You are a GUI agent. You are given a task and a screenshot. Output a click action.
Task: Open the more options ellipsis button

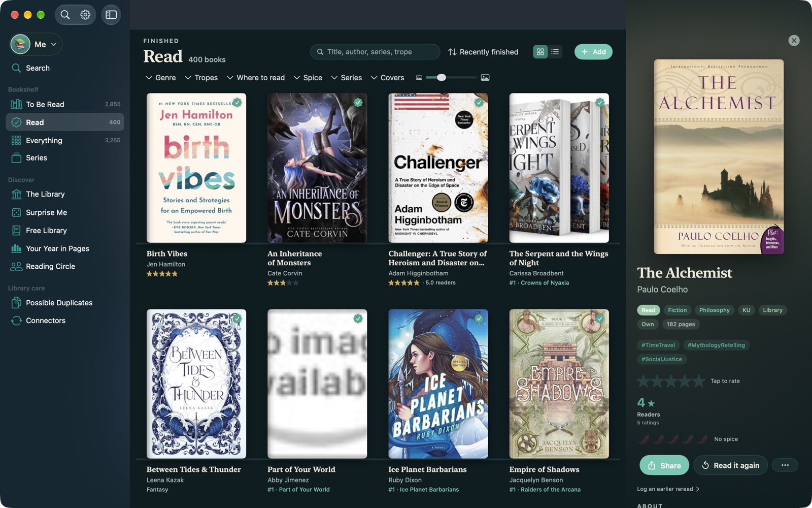(785, 465)
